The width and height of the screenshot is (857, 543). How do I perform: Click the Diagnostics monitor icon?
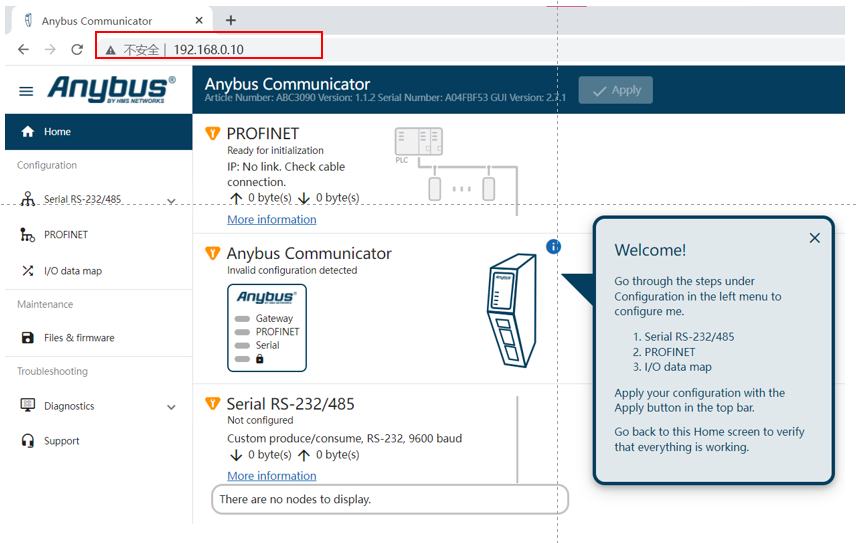click(27, 405)
